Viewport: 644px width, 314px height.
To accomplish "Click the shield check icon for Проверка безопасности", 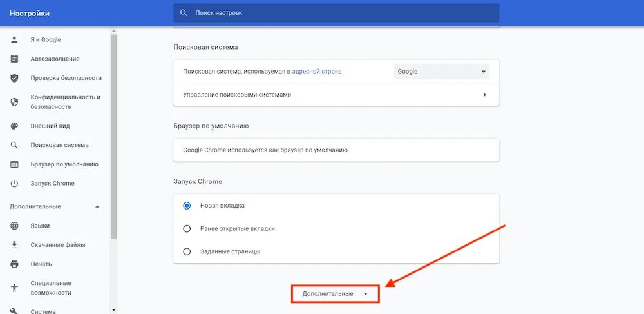I will point(14,78).
